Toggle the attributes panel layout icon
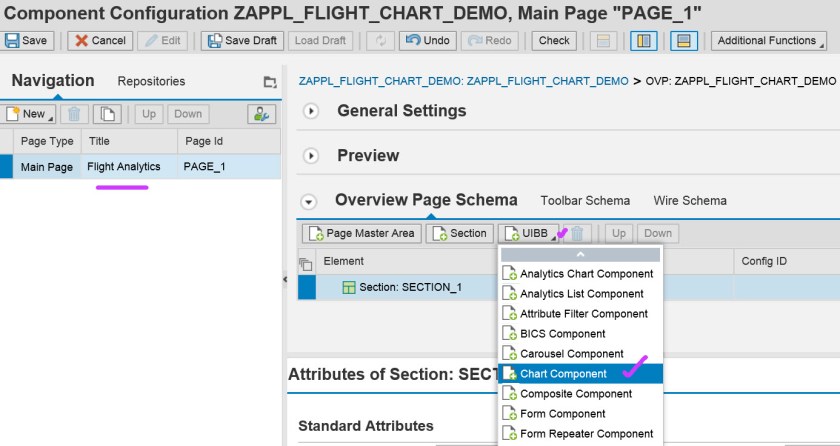This screenshot has height=446, width=840. [x=684, y=41]
